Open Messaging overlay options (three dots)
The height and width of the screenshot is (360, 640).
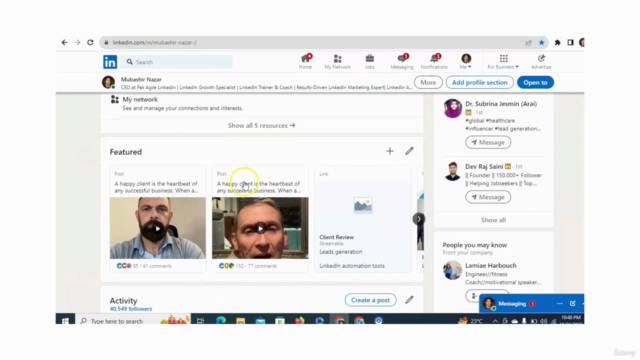pos(560,304)
